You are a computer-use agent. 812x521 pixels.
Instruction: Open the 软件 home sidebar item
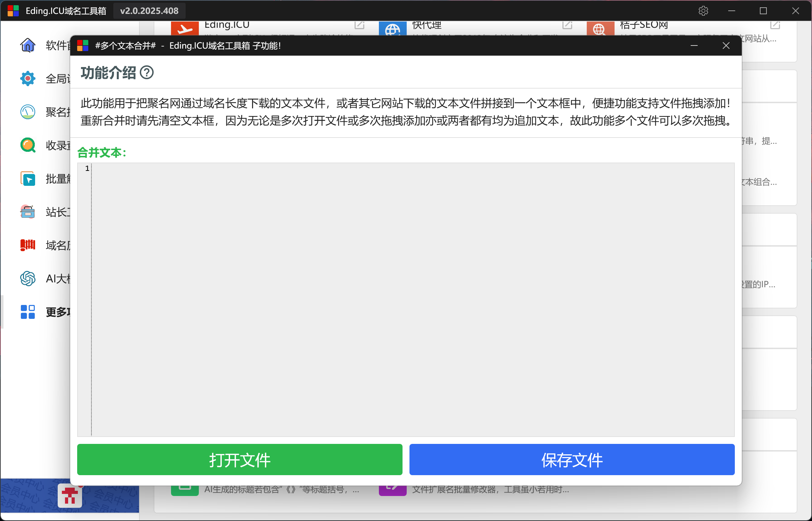click(x=28, y=45)
